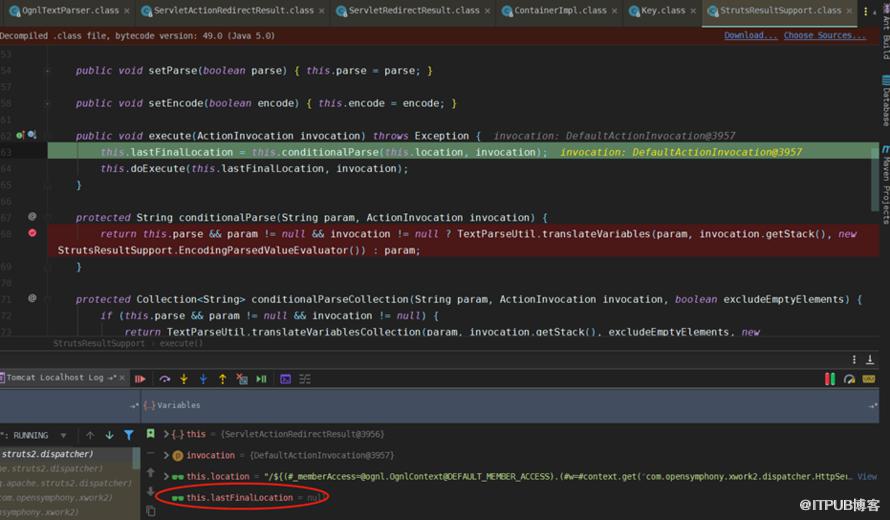Close the Key.class tab
The height and width of the screenshot is (520, 890).
coord(693,11)
